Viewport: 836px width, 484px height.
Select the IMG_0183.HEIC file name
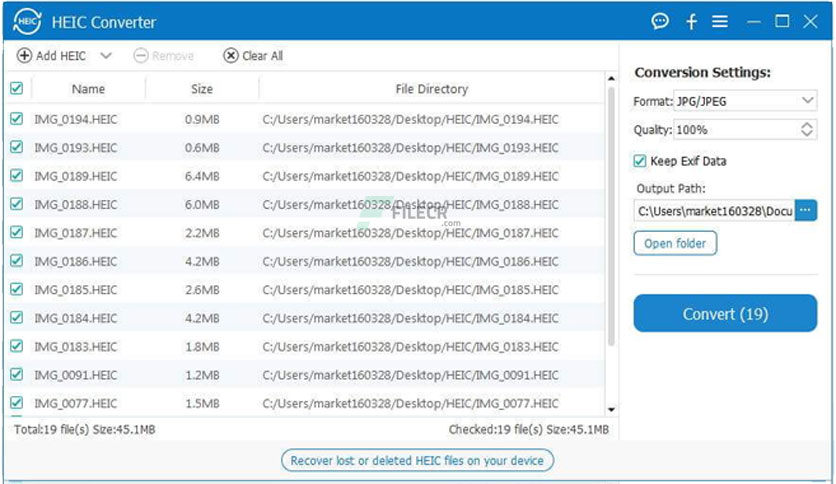point(76,347)
